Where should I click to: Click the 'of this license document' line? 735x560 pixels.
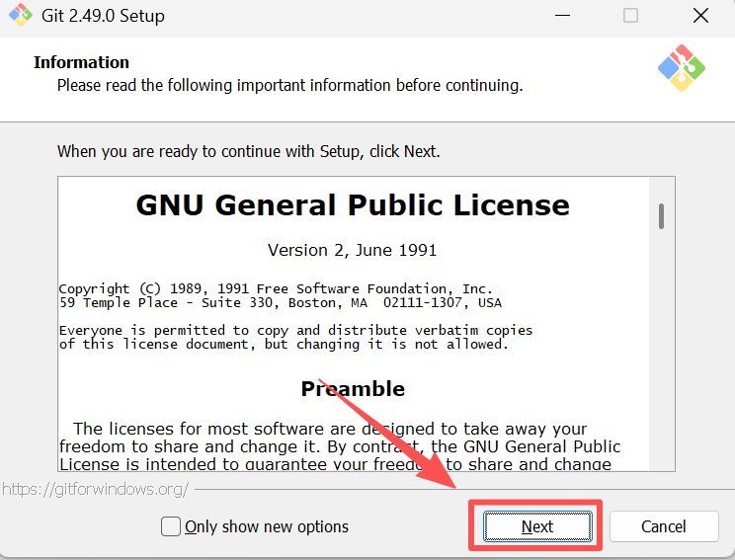(284, 345)
